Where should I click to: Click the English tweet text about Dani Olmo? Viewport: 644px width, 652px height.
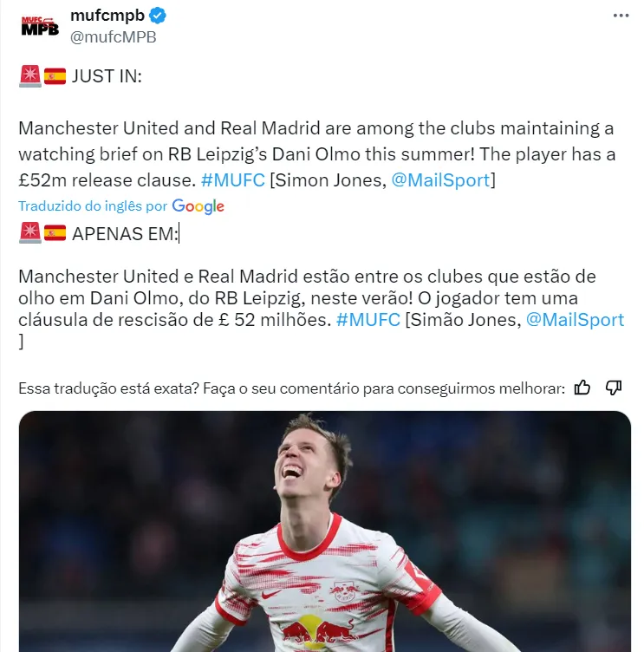tap(316, 154)
